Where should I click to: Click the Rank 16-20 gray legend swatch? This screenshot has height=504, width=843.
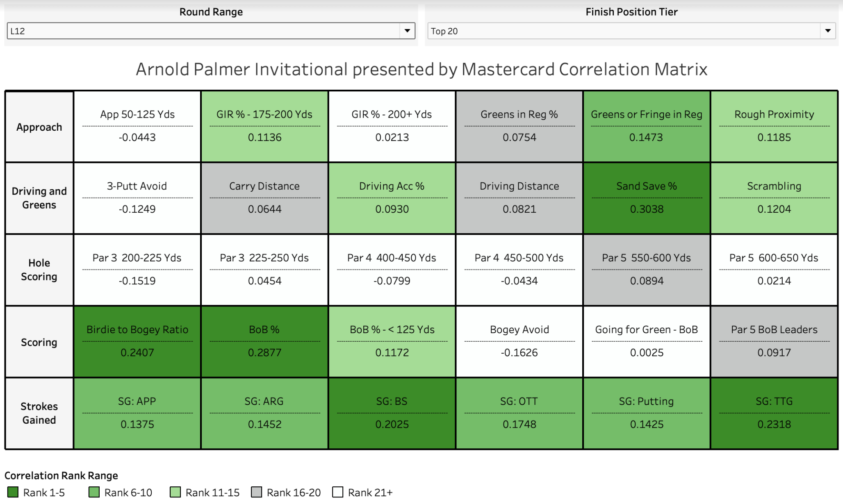coord(257,492)
